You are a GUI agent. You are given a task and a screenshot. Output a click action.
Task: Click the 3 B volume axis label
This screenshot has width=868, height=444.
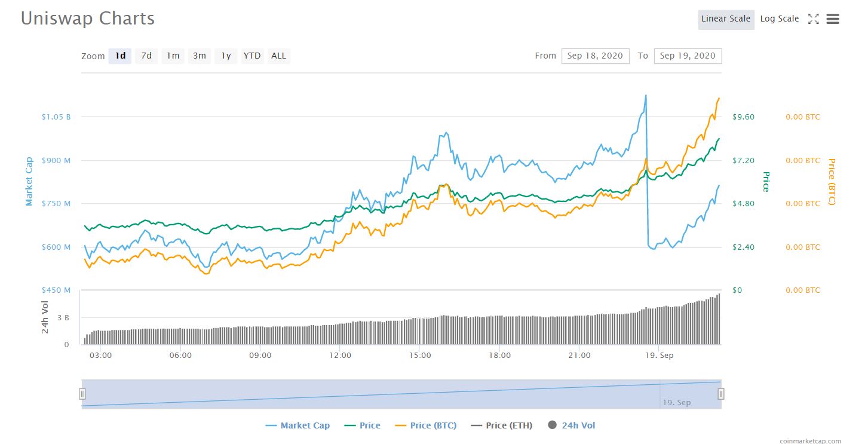pyautogui.click(x=64, y=317)
